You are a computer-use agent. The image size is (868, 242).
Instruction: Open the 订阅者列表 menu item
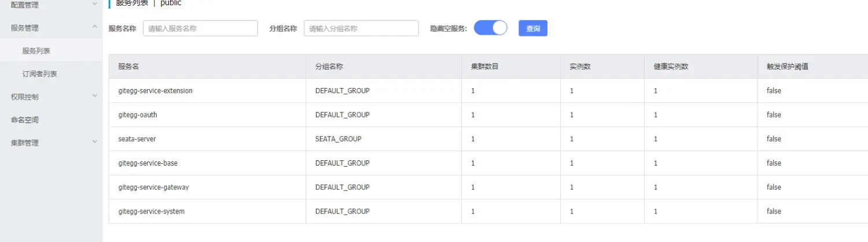pyautogui.click(x=39, y=74)
